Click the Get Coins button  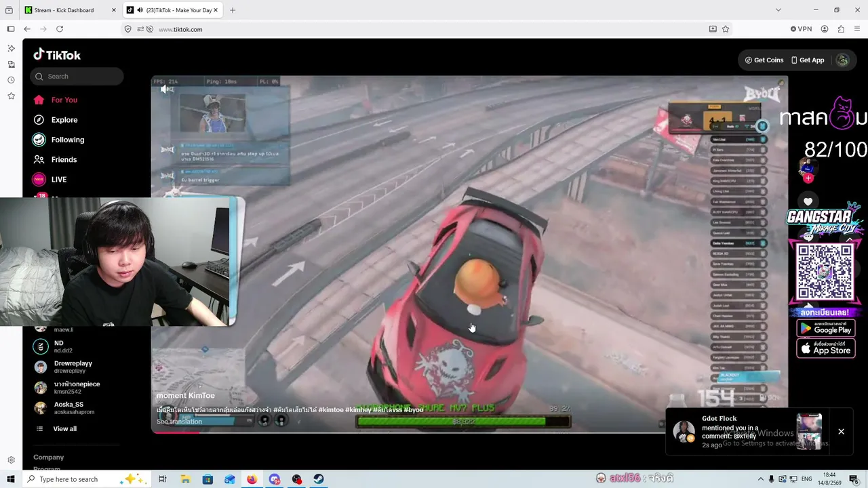(x=764, y=60)
